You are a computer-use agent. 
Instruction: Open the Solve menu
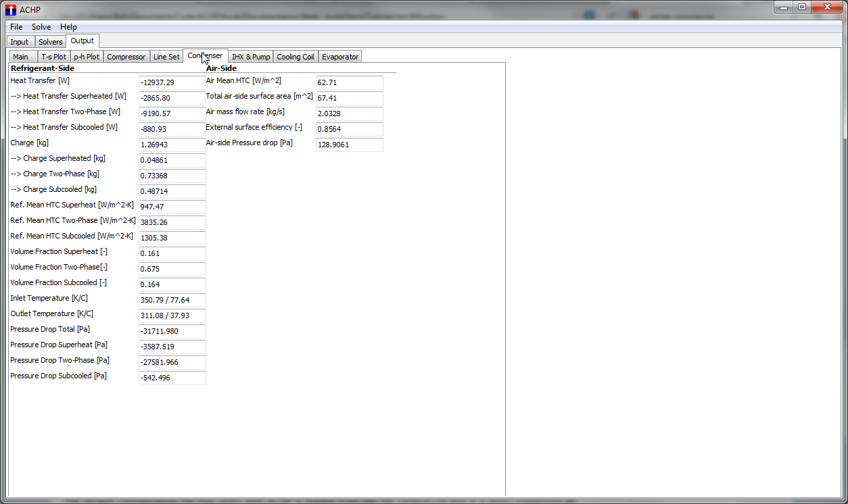41,27
